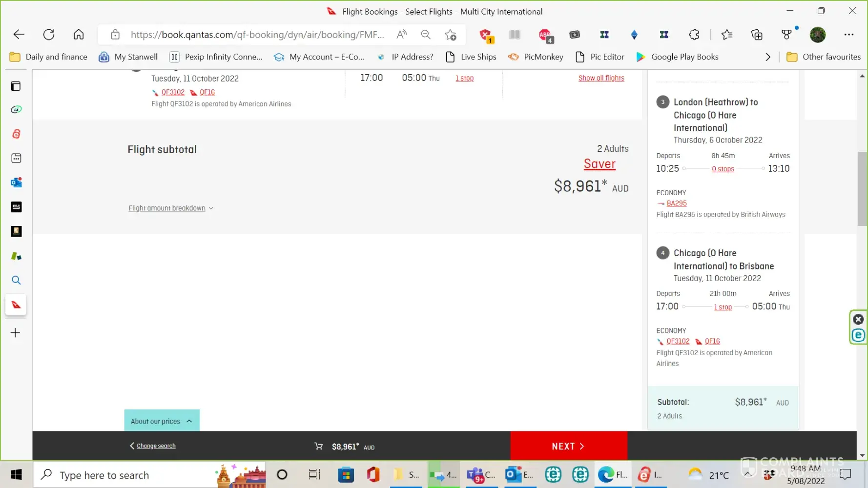Open the browser home page
The image size is (868, 488).
[79, 35]
